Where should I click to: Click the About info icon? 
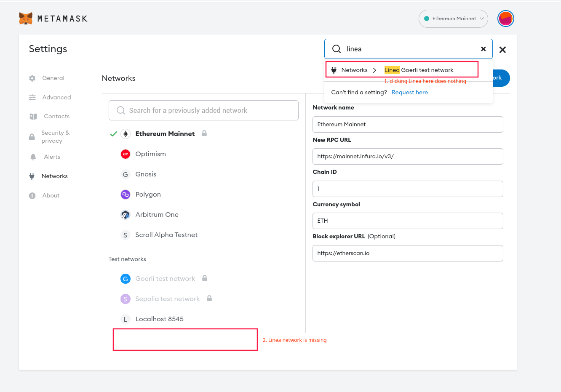pos(32,196)
